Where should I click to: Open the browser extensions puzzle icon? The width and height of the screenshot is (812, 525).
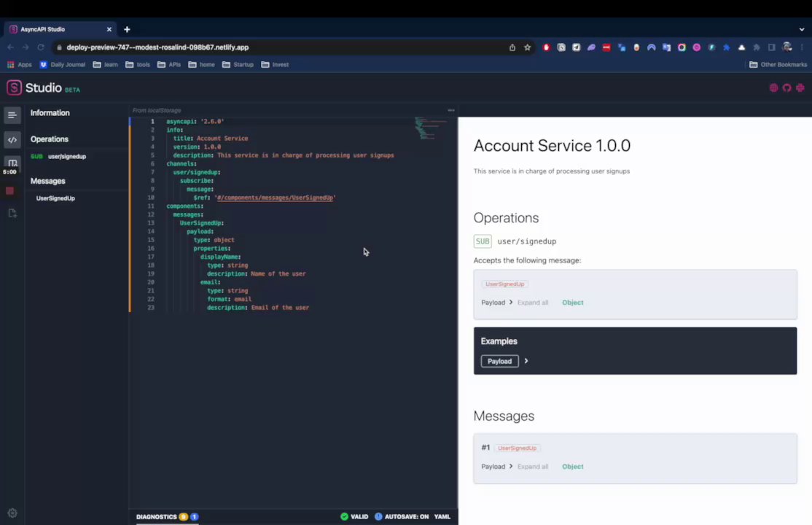pos(757,47)
